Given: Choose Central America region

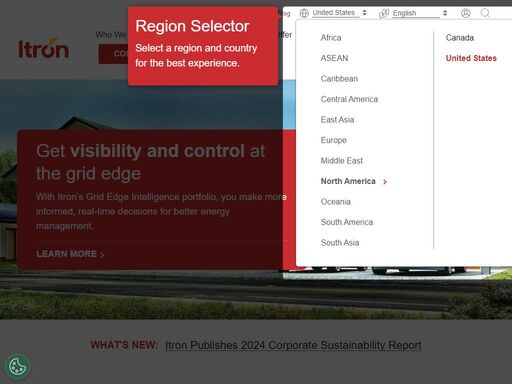Looking at the screenshot, I should coord(349,99).
